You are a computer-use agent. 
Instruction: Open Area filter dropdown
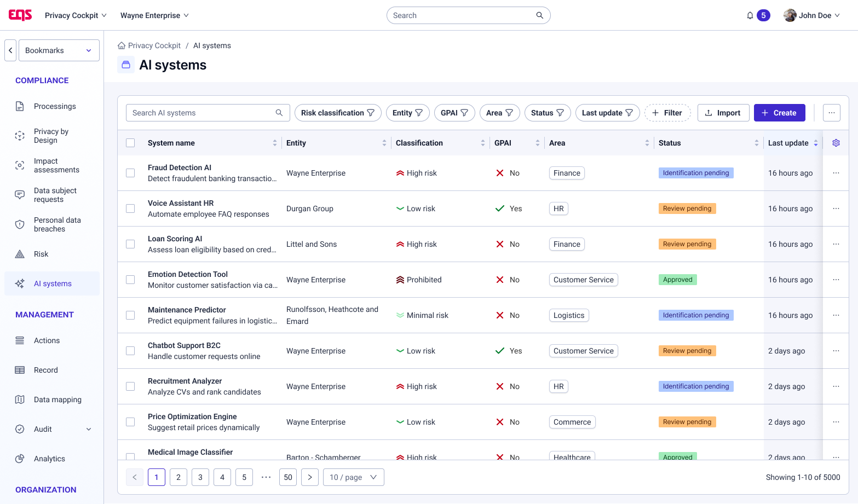[500, 113]
